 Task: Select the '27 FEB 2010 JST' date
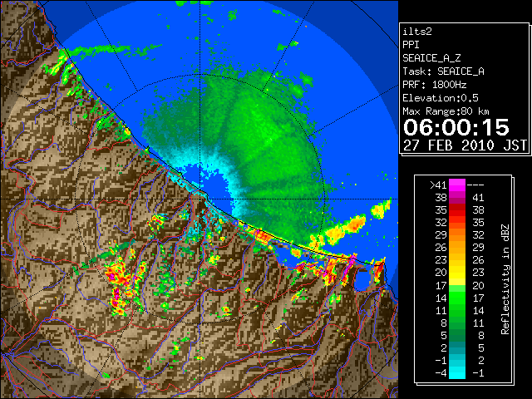click(x=465, y=145)
